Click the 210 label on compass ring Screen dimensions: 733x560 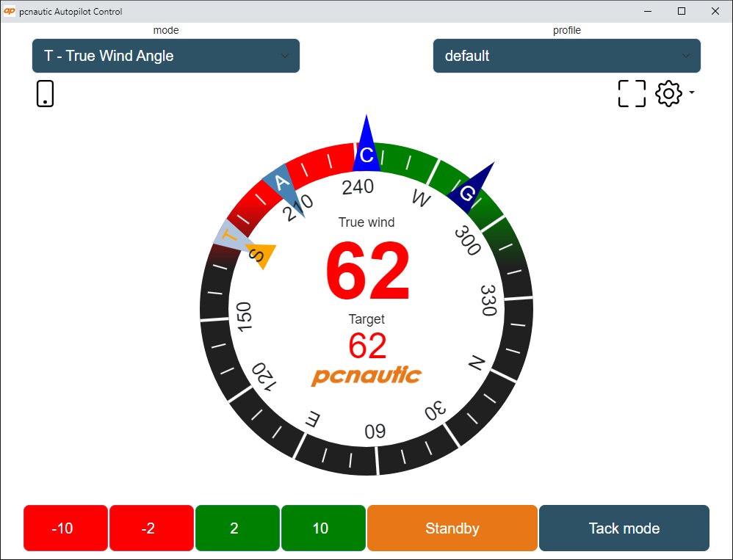(x=297, y=208)
